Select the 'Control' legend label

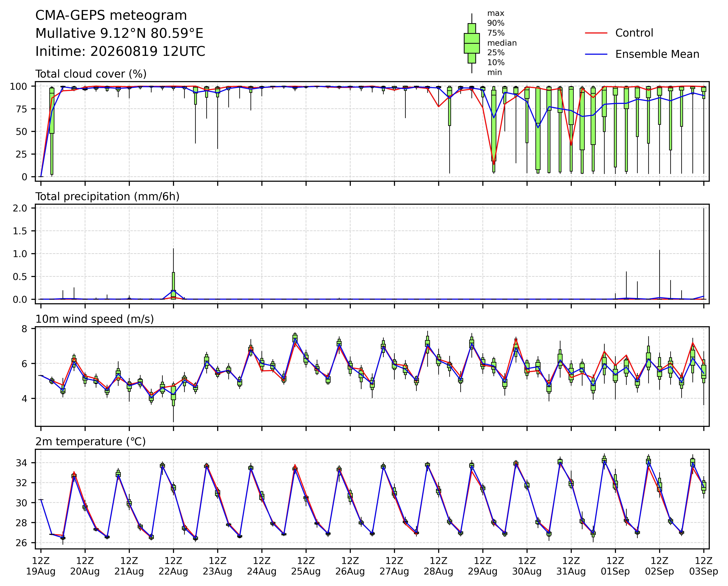(x=634, y=33)
